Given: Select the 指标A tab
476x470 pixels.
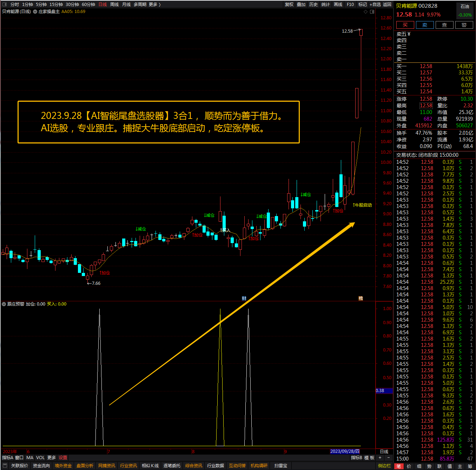Looking at the screenshot, I should [x=8, y=458].
